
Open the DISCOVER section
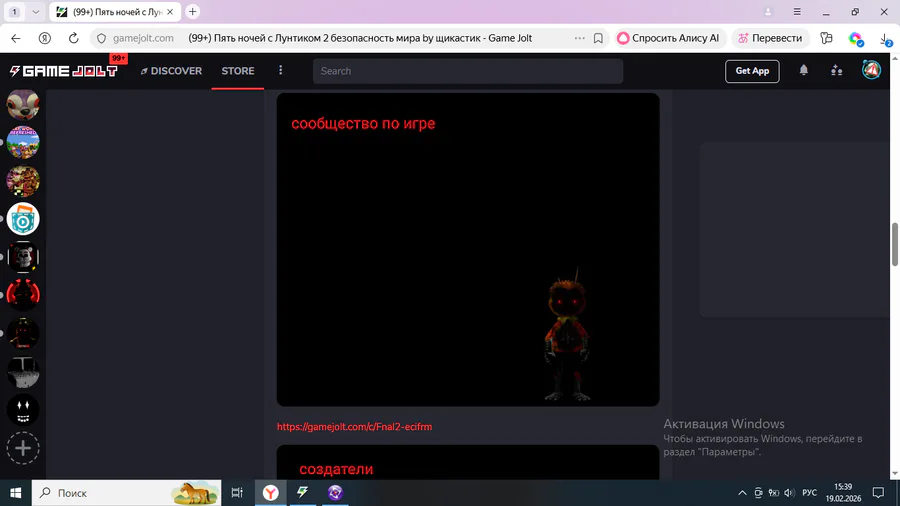[171, 71]
